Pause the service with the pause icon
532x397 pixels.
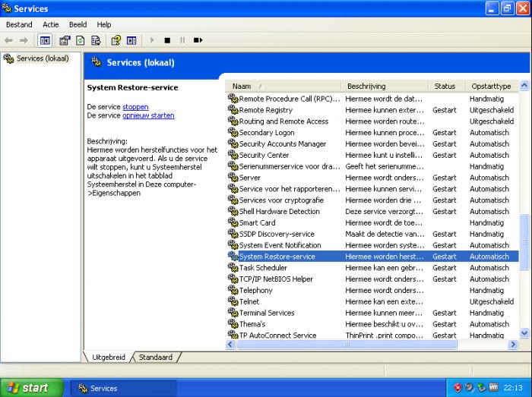coord(182,40)
